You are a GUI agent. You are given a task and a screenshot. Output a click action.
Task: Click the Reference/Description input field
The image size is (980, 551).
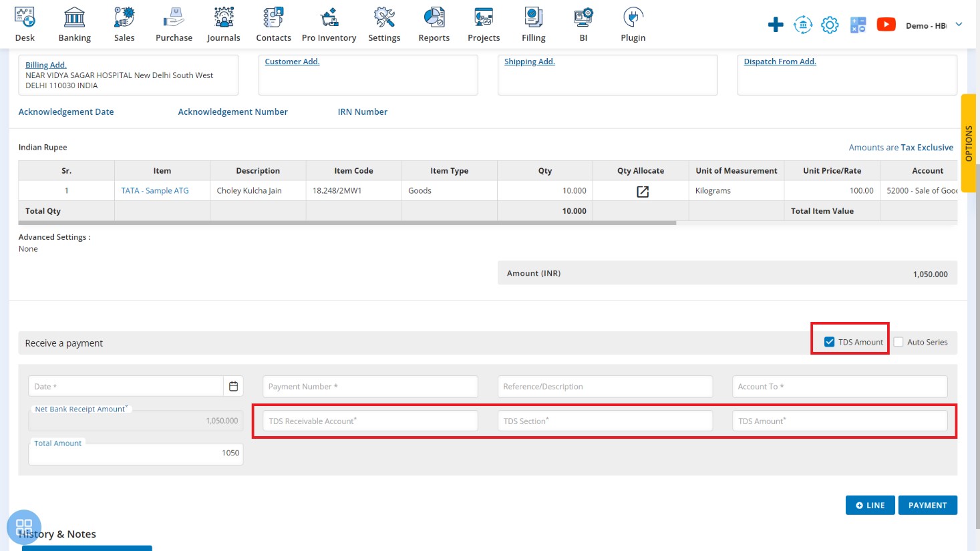point(605,387)
